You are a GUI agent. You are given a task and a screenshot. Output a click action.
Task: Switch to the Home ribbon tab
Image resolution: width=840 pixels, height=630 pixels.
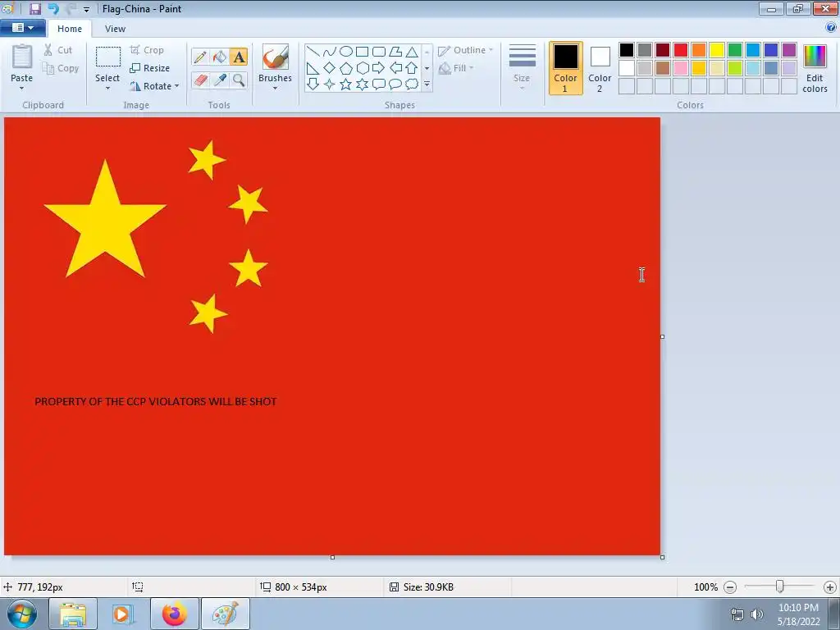tap(70, 29)
